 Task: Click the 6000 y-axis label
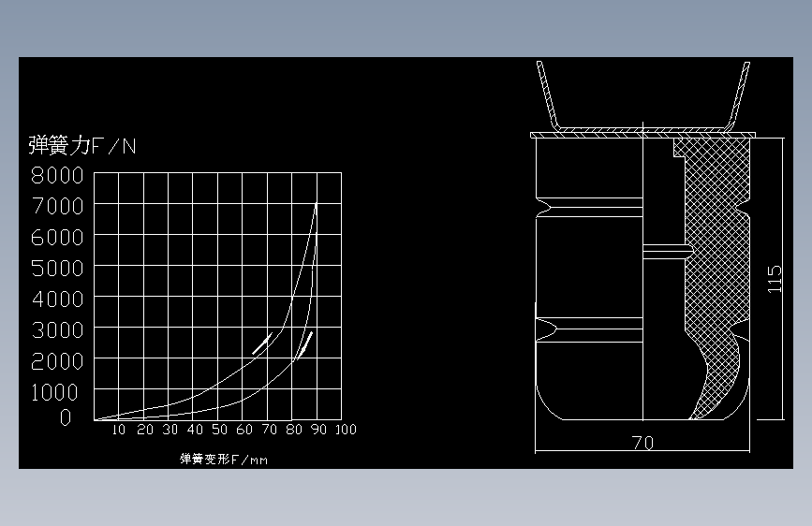click(57, 238)
